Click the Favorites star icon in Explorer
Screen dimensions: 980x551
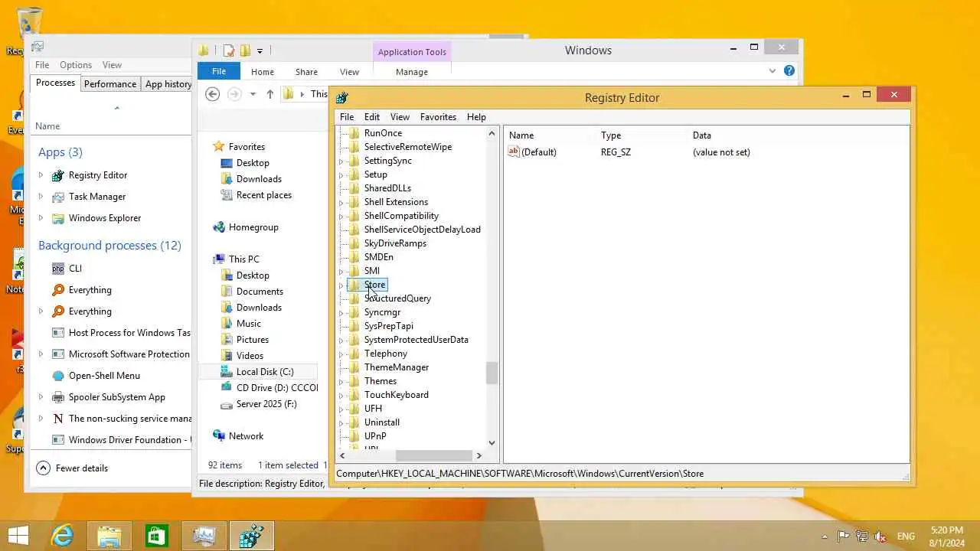(219, 146)
